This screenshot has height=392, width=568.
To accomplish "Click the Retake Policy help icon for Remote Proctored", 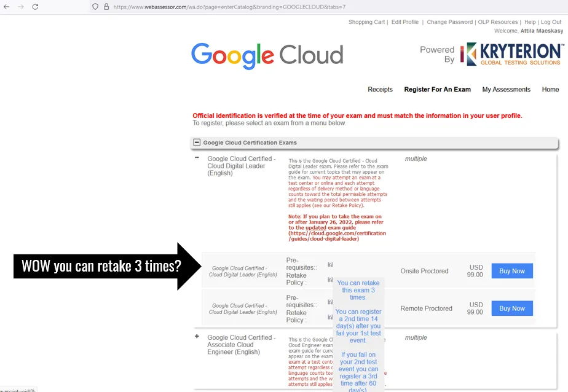I will (330, 317).
